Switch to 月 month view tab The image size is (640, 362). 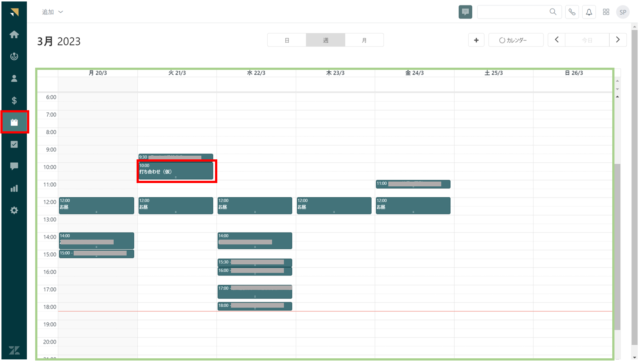pos(364,40)
